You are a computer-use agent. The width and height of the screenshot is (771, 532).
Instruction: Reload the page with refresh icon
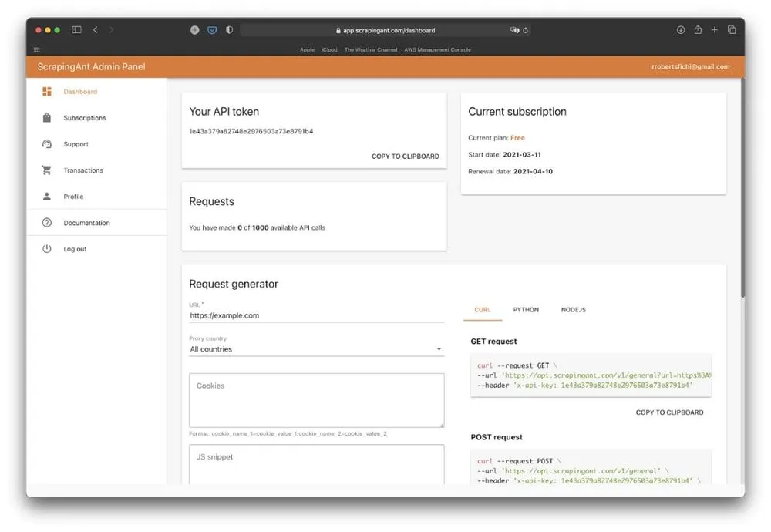coord(526,30)
